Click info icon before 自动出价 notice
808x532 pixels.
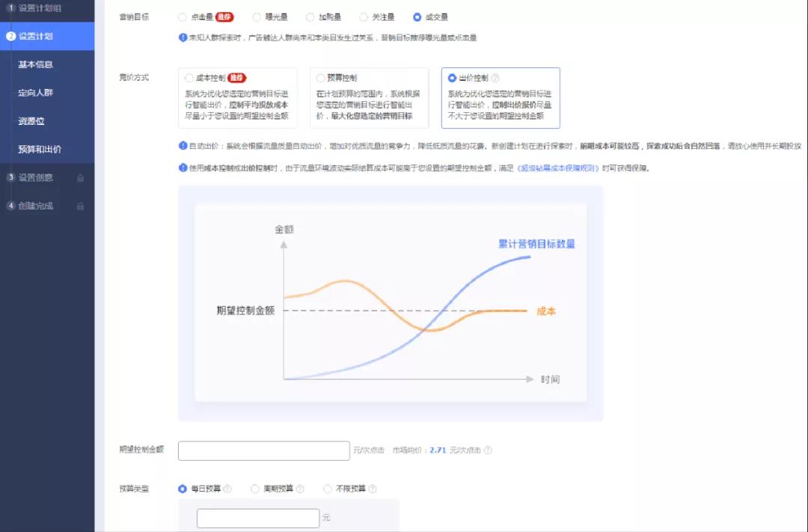183,145
